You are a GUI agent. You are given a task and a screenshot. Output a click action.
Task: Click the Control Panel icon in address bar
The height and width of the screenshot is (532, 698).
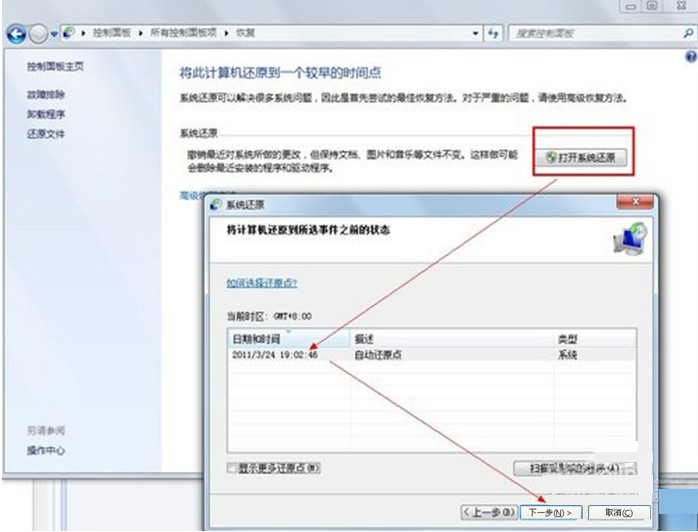(69, 33)
